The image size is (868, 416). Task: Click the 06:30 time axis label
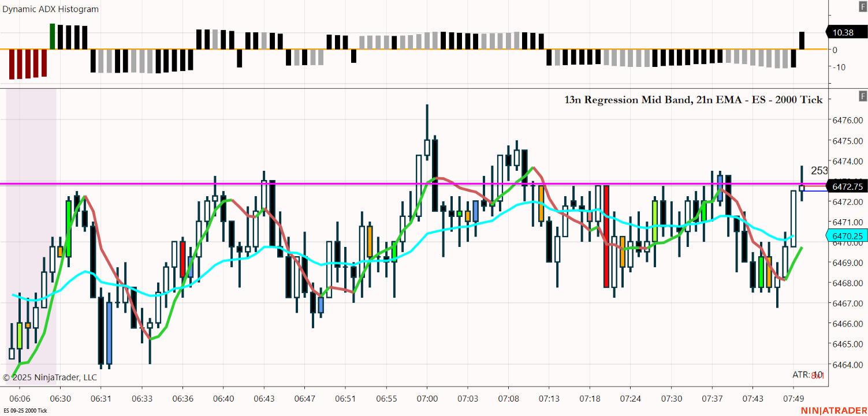click(61, 399)
